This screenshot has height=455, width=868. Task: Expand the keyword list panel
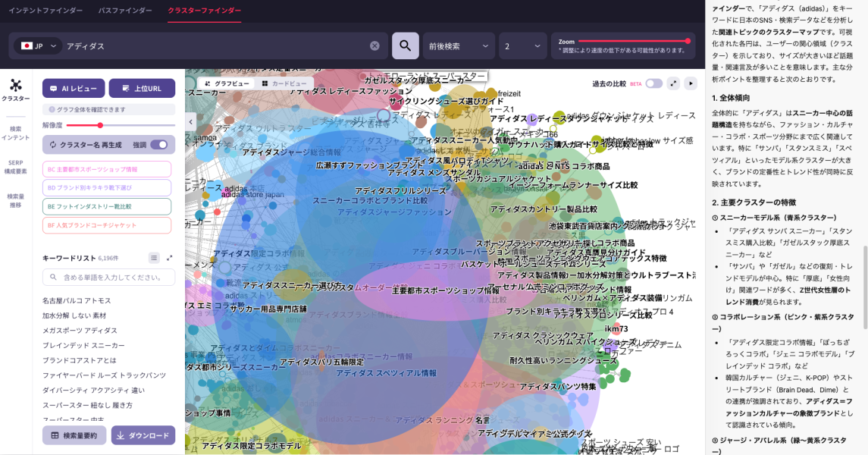[x=170, y=258]
